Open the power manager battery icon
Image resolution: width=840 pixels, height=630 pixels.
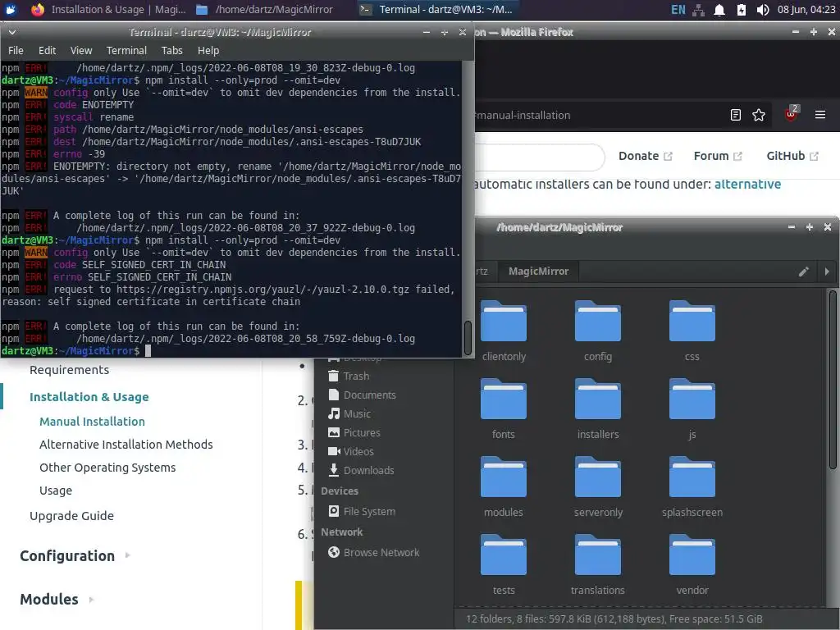(x=742, y=10)
